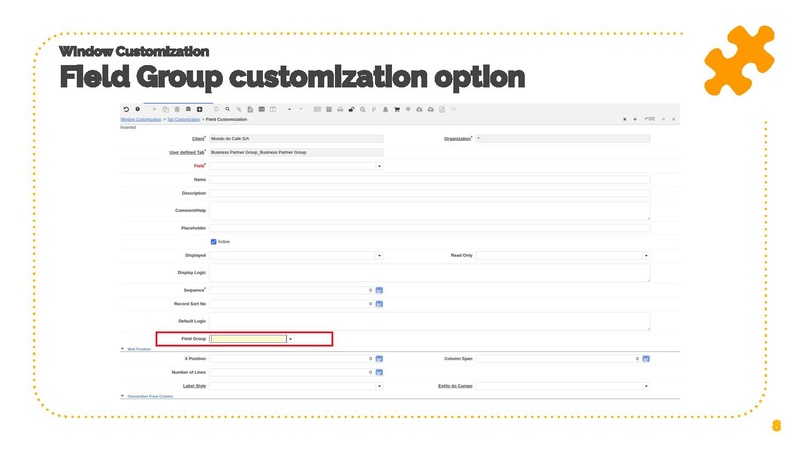Open calculator for Sequence field
The width and height of the screenshot is (800, 450).
click(x=379, y=291)
